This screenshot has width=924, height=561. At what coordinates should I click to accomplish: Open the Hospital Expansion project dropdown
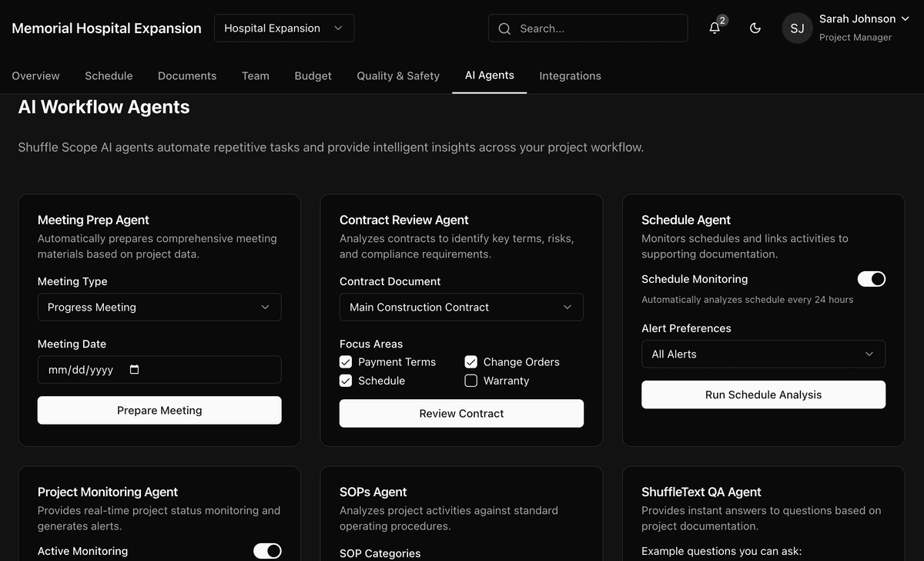[x=284, y=28]
